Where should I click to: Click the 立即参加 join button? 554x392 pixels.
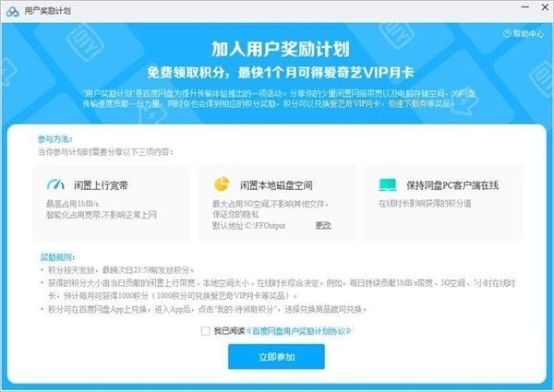pos(276,357)
